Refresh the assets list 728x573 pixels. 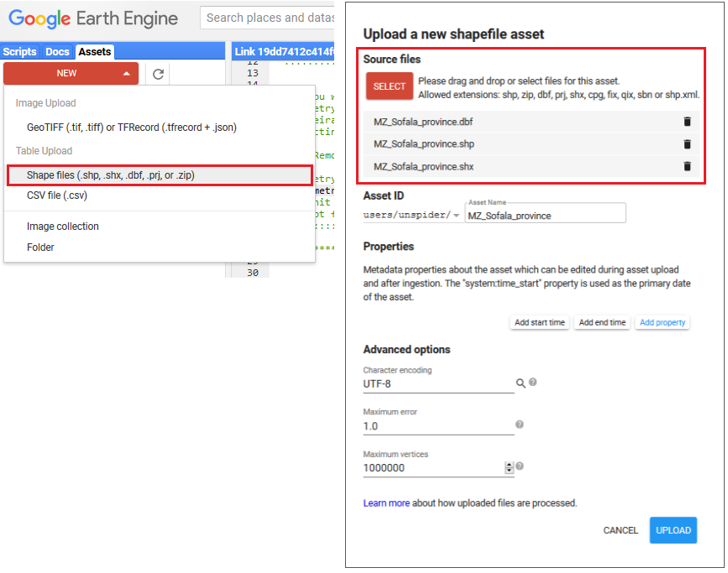coord(158,73)
